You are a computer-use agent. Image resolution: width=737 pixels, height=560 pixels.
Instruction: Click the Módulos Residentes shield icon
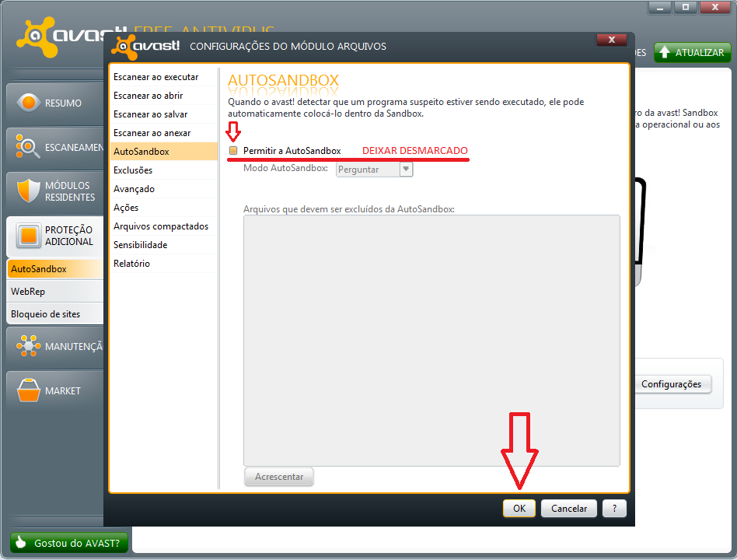click(x=28, y=191)
